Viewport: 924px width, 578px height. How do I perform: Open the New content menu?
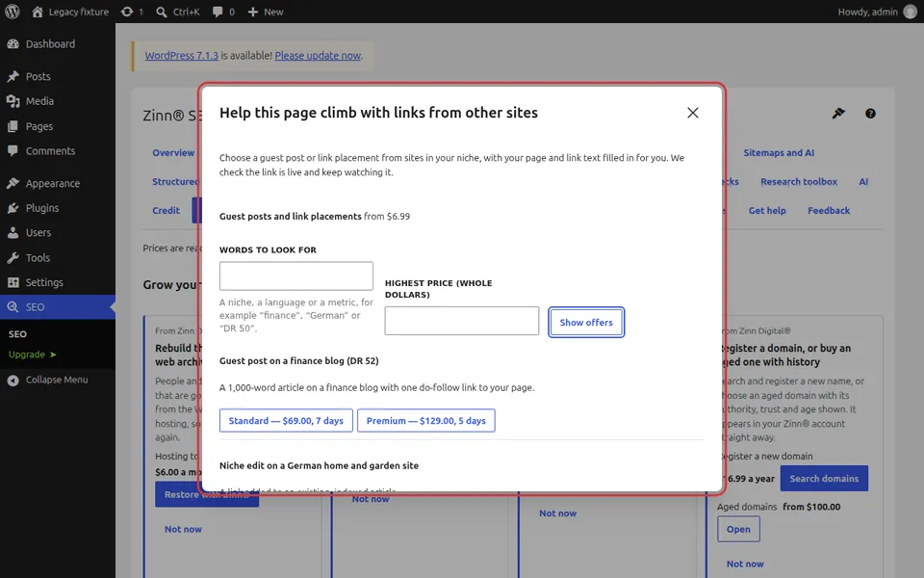[x=266, y=12]
